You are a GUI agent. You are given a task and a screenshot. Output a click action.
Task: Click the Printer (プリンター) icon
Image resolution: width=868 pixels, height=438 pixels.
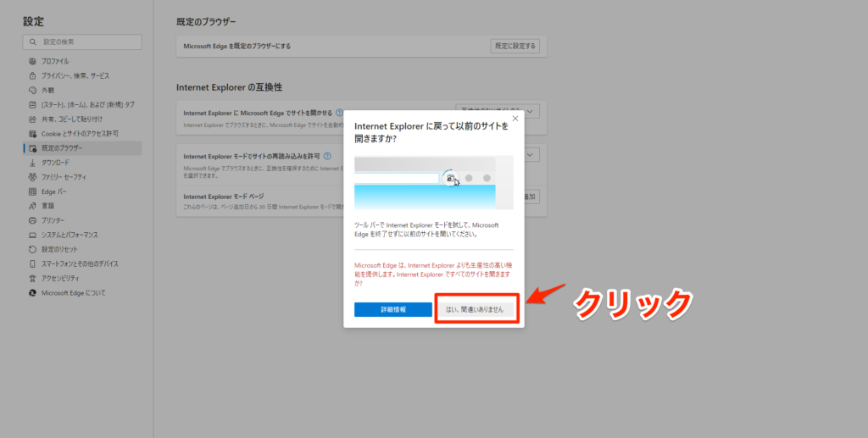point(32,220)
